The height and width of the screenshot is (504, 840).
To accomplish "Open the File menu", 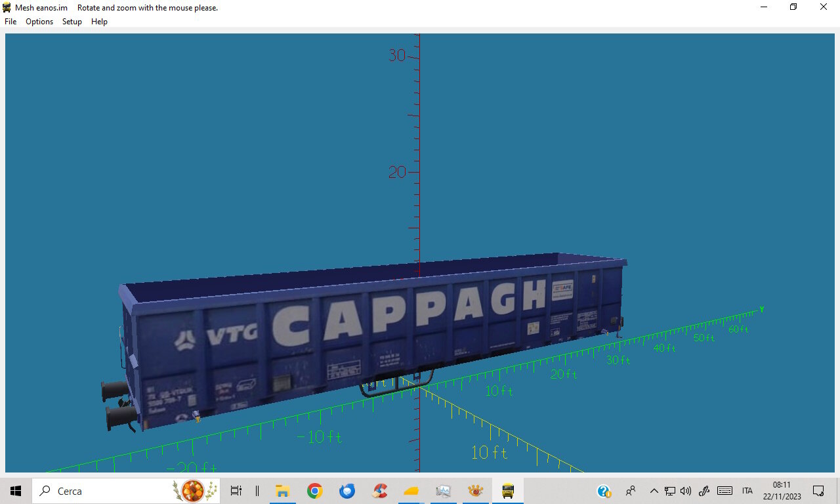I will [10, 22].
